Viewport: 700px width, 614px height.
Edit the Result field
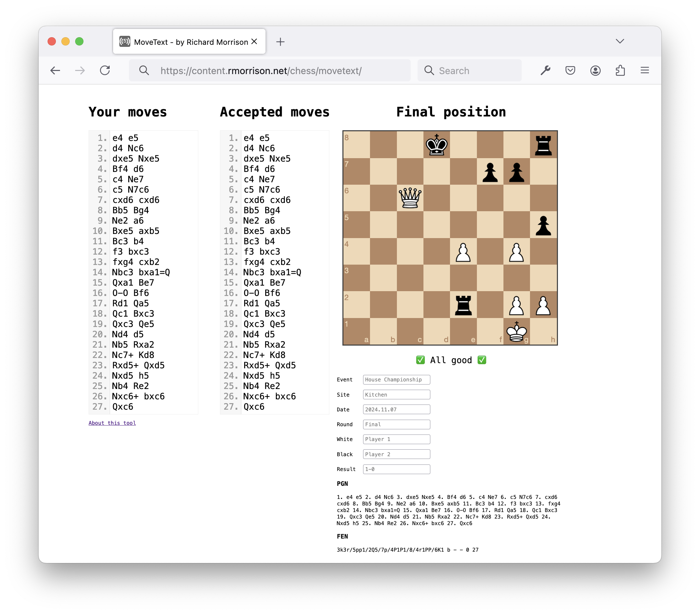(397, 469)
